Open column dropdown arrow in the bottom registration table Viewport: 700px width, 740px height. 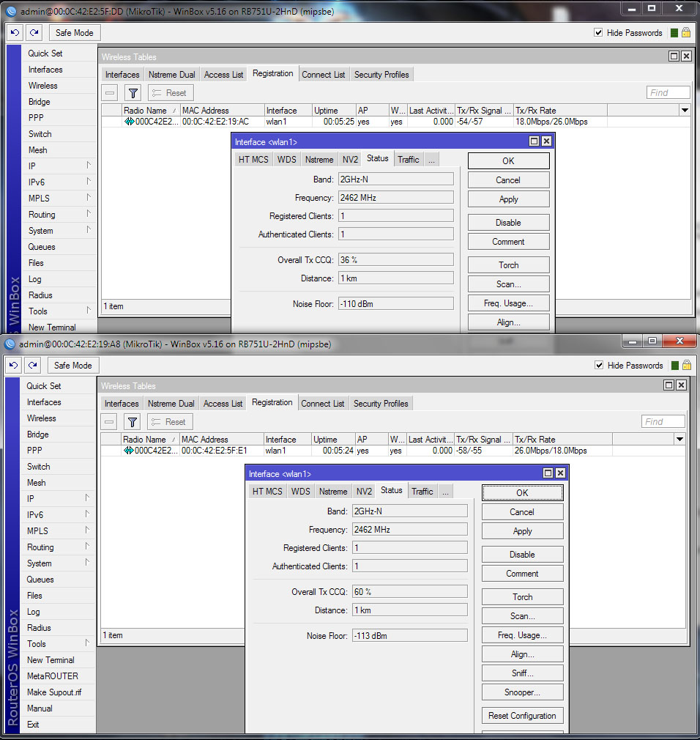[679, 439]
